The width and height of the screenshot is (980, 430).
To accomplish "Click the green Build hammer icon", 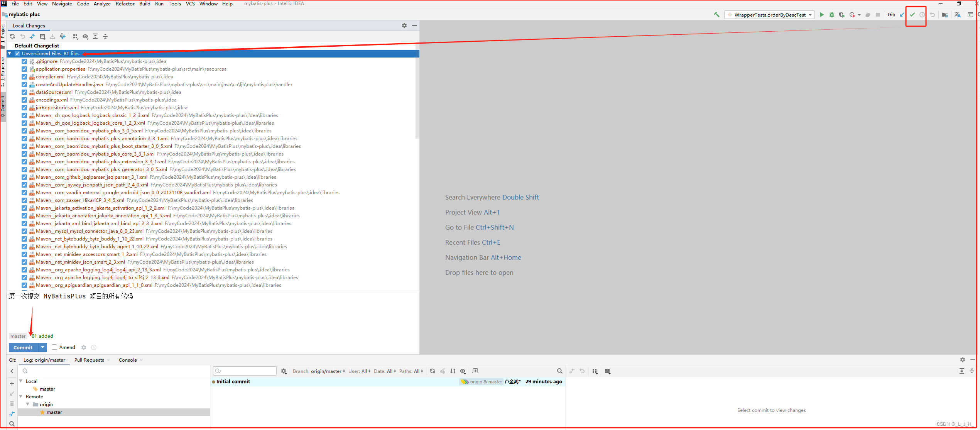I will pos(716,15).
